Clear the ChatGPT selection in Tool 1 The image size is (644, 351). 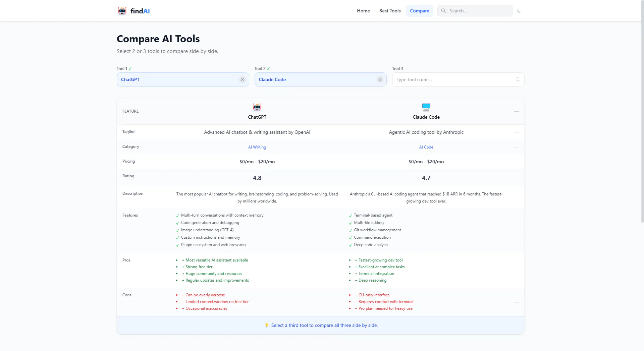pos(242,80)
